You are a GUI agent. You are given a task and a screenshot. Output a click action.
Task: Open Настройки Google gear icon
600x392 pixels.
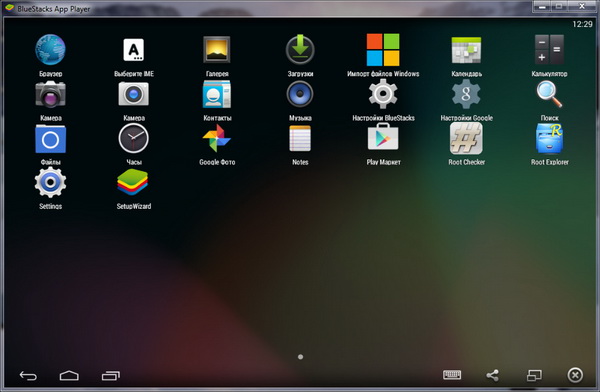click(466, 94)
